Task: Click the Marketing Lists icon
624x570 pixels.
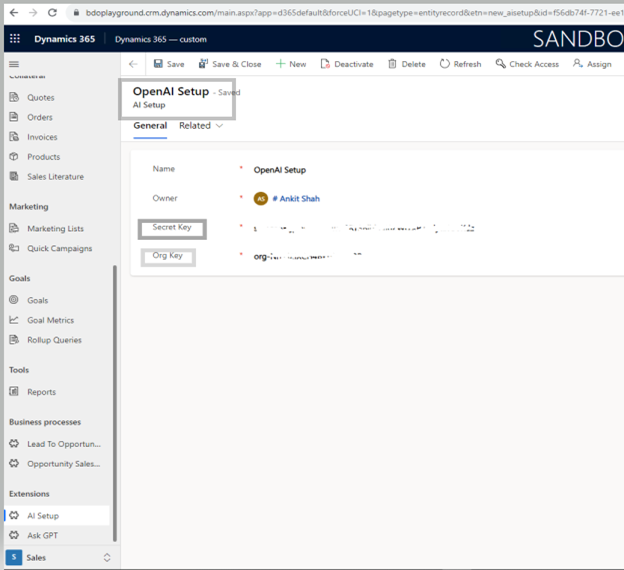Action: coord(14,228)
